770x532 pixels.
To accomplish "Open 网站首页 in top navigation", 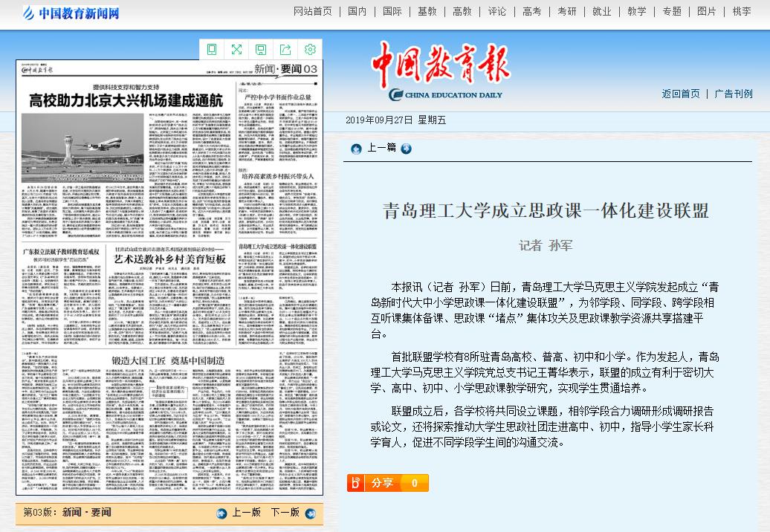I will 313,11.
